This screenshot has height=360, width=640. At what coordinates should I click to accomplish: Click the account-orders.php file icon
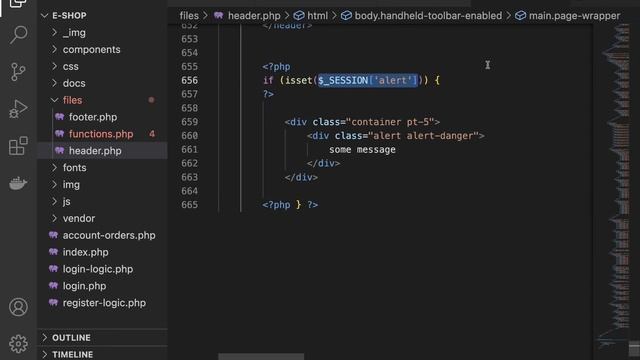coord(53,235)
